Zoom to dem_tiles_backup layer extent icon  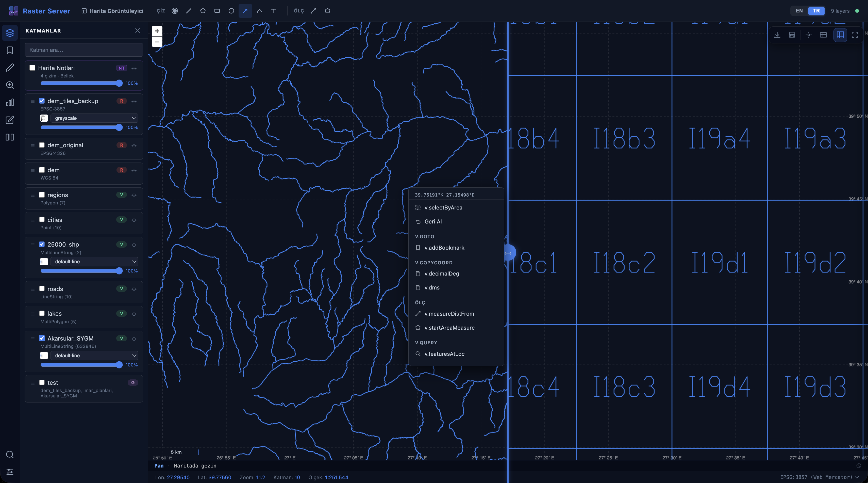click(134, 101)
